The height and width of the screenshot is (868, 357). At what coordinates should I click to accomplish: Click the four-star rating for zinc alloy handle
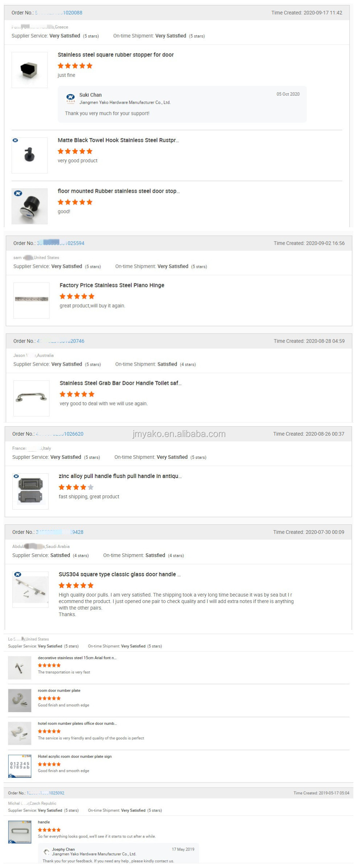[x=76, y=487]
